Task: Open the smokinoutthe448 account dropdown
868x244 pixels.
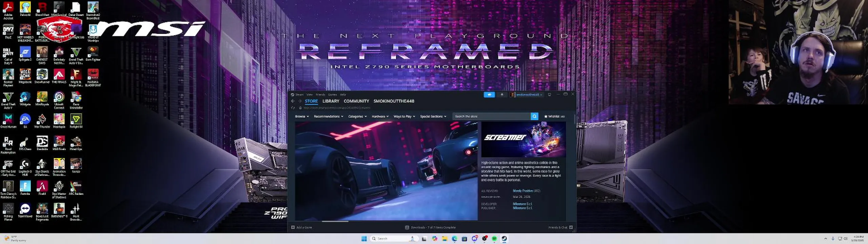Action: 527,95
